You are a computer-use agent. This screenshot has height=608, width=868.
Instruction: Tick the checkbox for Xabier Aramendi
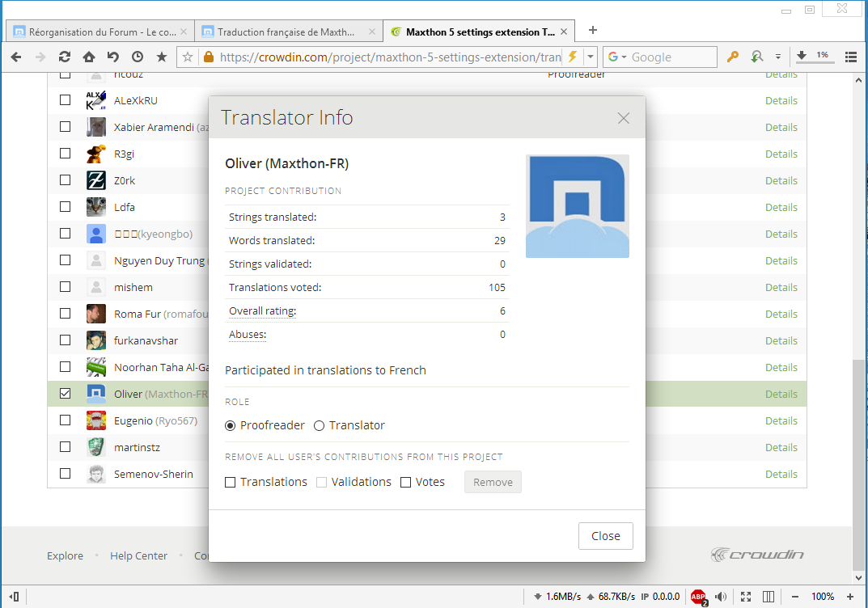pos(66,127)
